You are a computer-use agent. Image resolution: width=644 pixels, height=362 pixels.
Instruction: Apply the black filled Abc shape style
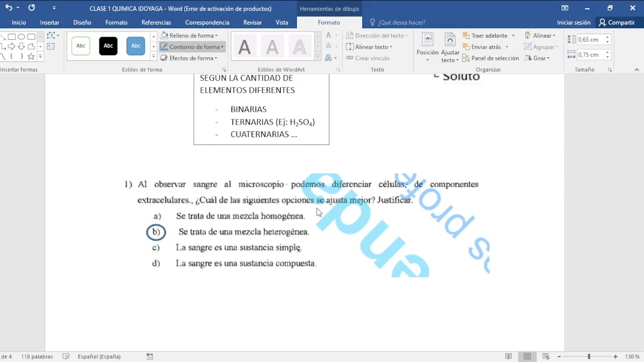108,46
